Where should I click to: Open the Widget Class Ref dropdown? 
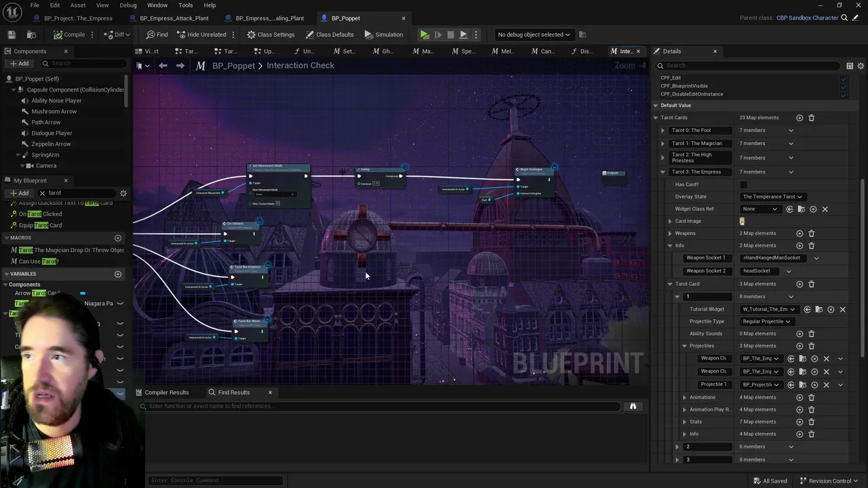click(x=759, y=209)
